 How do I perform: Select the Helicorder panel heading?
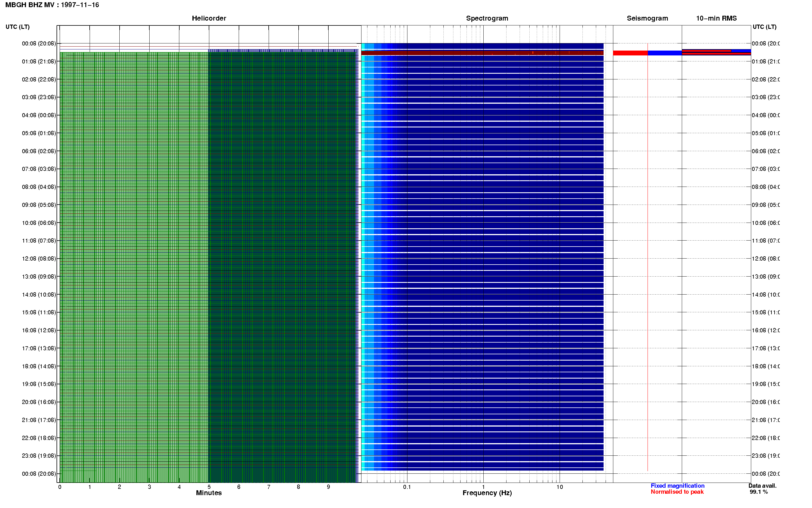click(x=209, y=18)
